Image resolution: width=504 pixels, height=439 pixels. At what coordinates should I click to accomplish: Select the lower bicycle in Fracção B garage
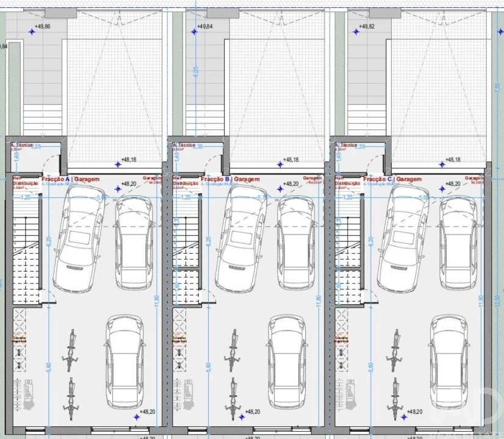pos(233,396)
